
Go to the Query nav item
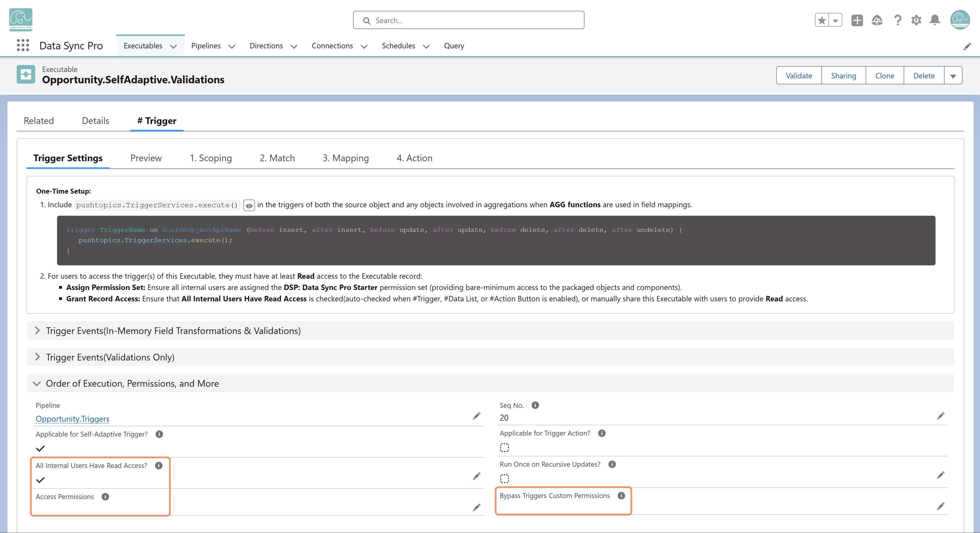(454, 46)
